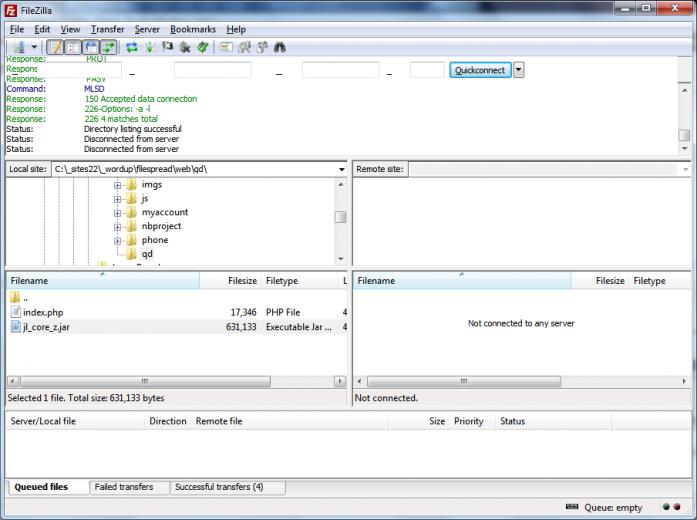Select jl_core_z.jar in local file list
Screen dimensions: 697x520
[46, 327]
